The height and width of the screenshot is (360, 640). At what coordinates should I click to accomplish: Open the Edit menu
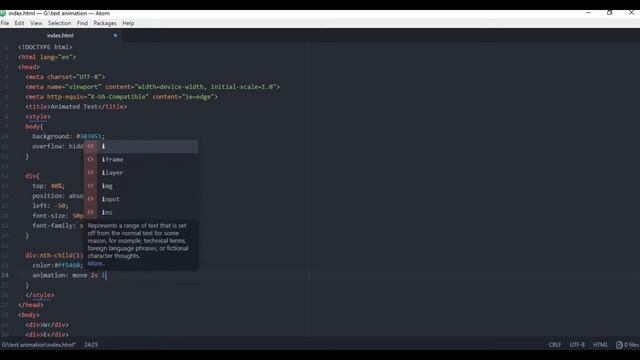(x=19, y=23)
